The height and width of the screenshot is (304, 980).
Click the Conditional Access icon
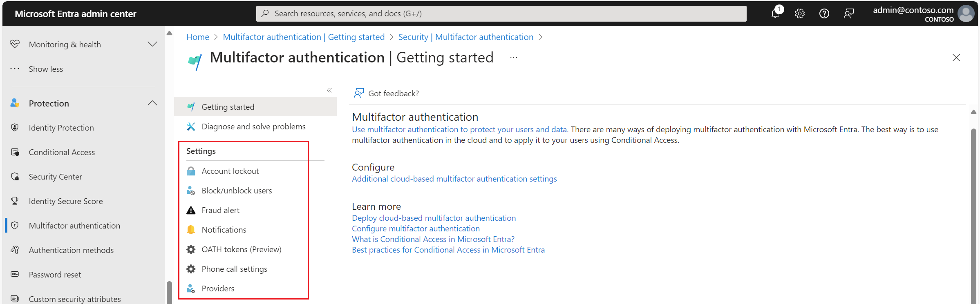coord(15,152)
